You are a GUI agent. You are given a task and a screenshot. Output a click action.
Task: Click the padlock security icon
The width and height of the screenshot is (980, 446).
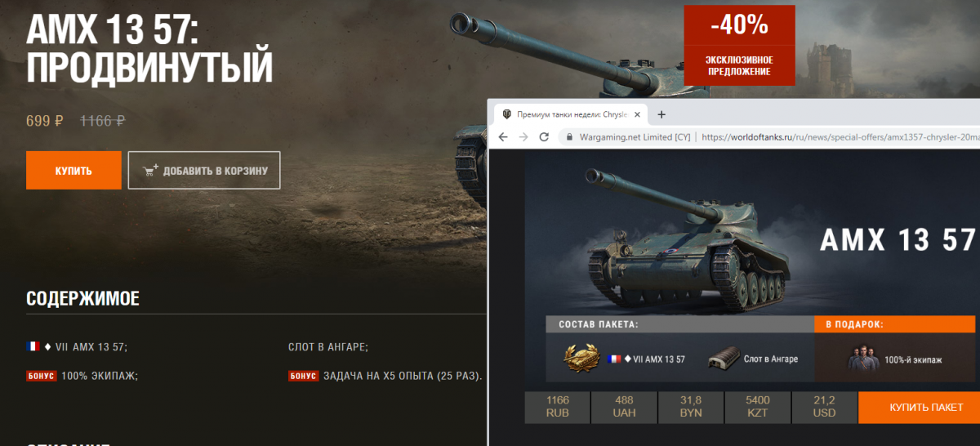[x=569, y=137]
